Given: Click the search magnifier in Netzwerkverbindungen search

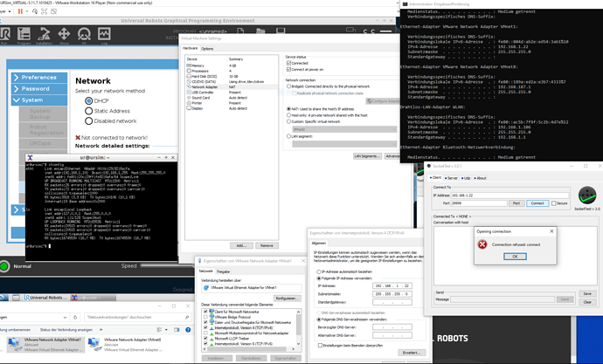Looking at the screenshot, I should [x=187, y=318].
